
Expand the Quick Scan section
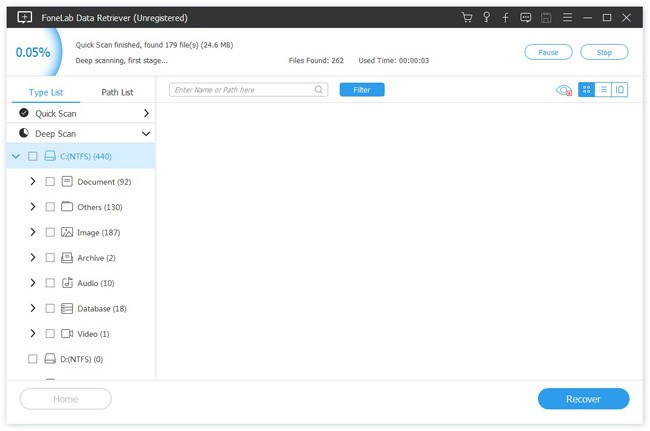click(146, 113)
